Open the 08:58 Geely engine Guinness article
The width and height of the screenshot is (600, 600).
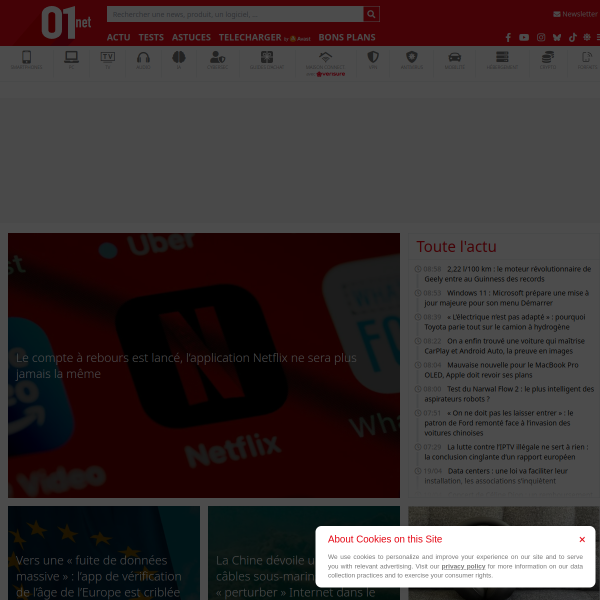point(507,274)
